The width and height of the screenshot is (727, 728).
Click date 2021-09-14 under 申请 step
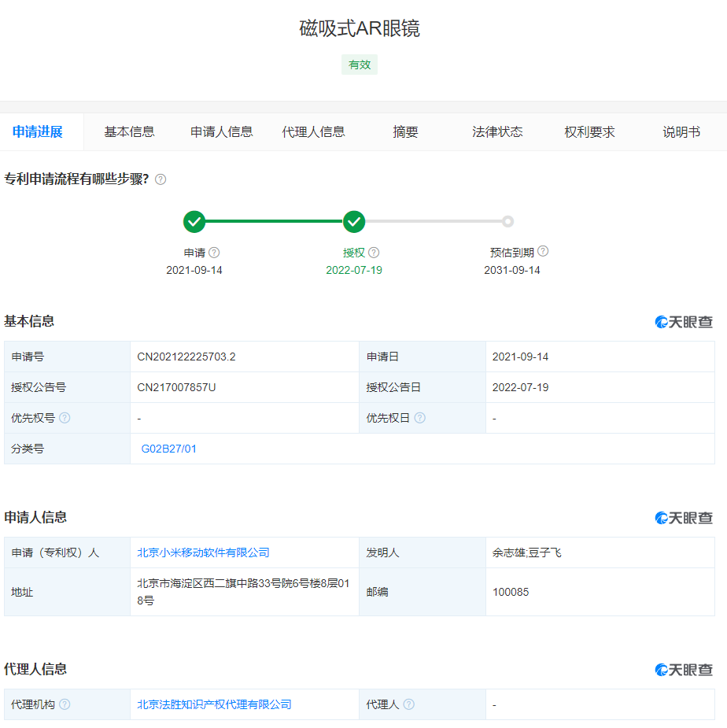[194, 270]
